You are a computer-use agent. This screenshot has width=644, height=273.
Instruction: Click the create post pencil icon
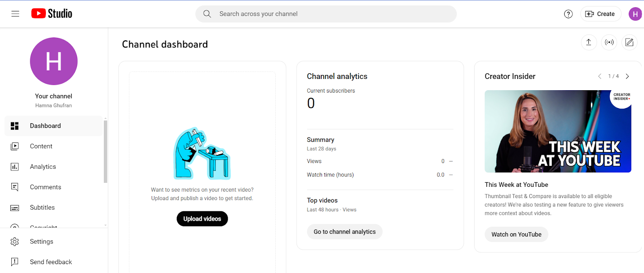630,42
